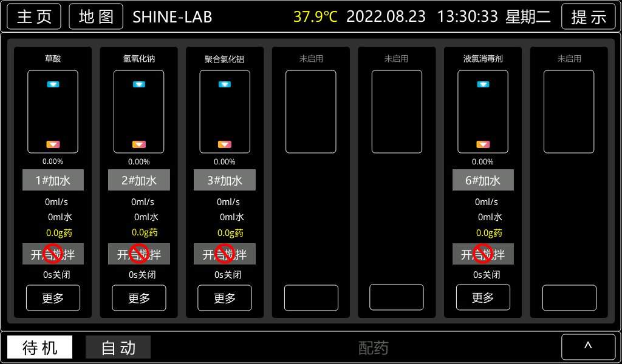
Task: Start 3#加水 water filling
Action: pos(225,180)
